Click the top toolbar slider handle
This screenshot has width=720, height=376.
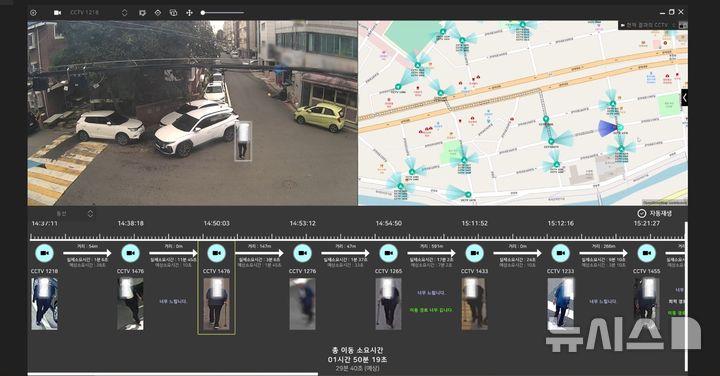click(203, 13)
